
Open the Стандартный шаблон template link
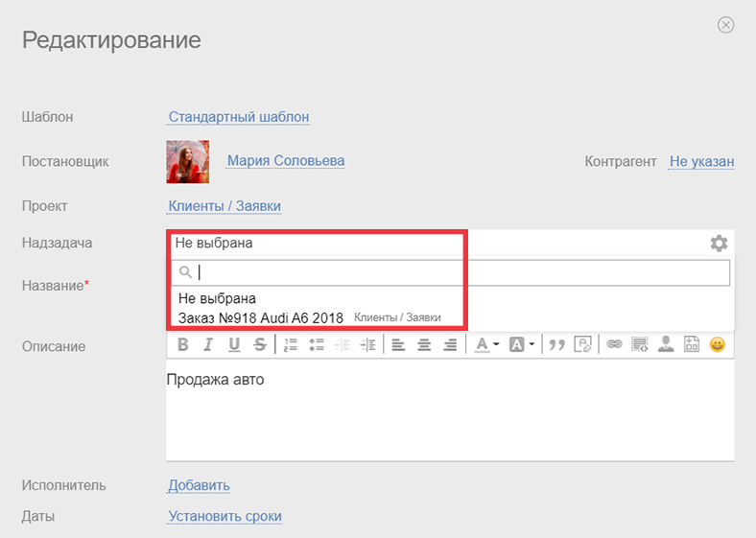239,117
